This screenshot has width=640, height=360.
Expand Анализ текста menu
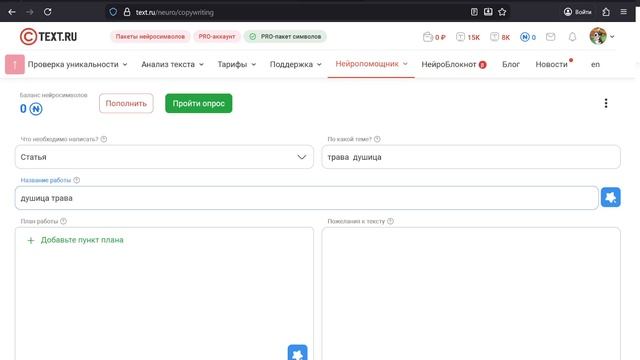coord(172,64)
